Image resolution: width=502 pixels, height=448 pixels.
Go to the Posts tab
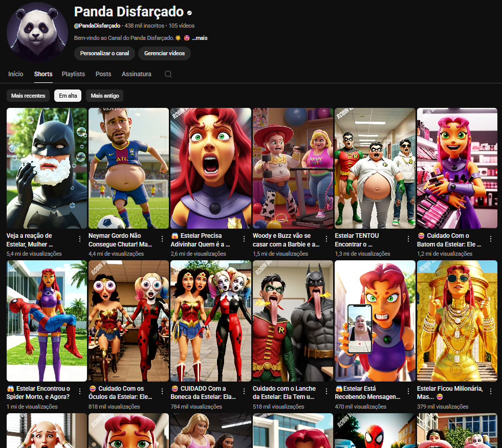[x=103, y=74]
